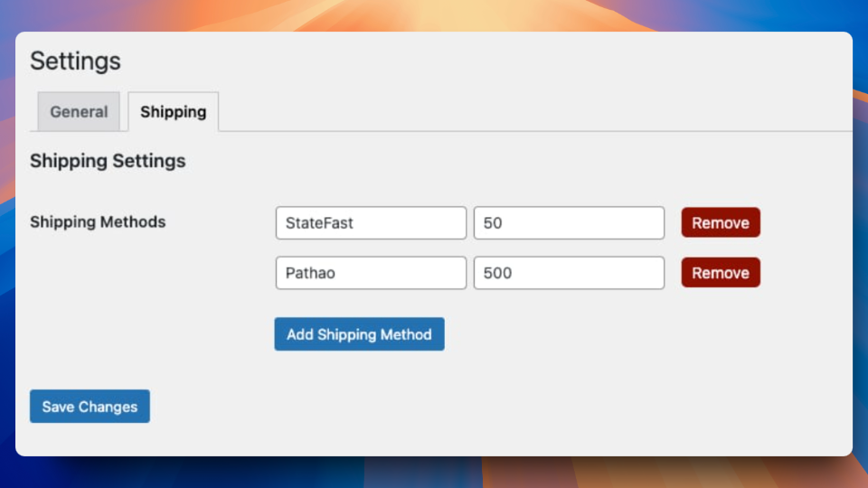Screen dimensions: 868x488
Task: Save the shipping settings
Action: click(90, 407)
